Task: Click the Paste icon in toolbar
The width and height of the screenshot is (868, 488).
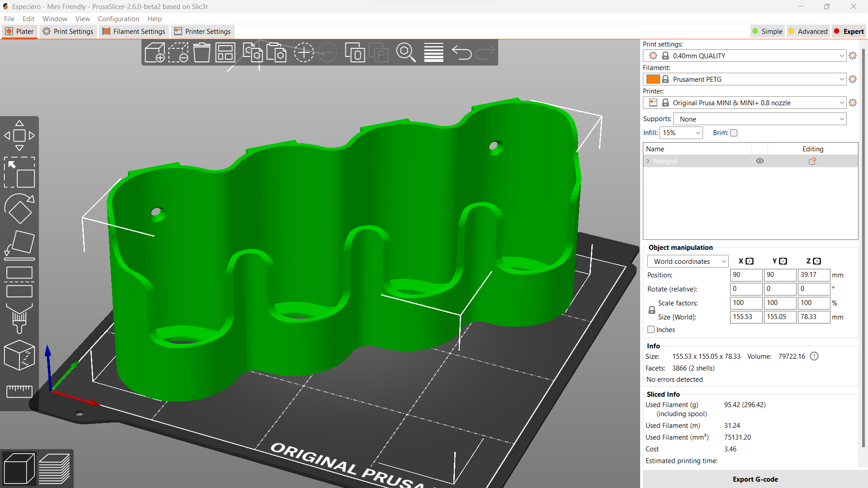Action: coord(276,52)
